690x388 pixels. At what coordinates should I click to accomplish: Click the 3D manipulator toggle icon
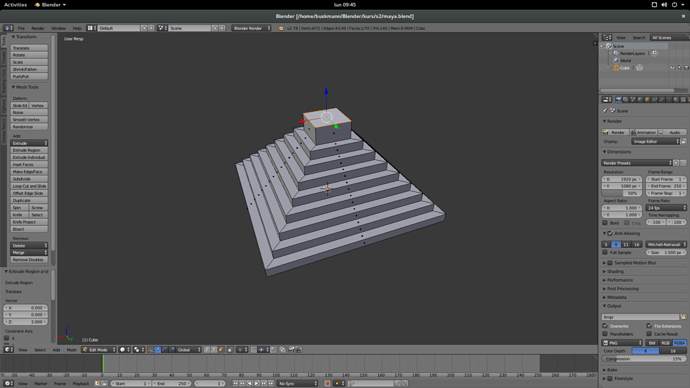click(150, 350)
